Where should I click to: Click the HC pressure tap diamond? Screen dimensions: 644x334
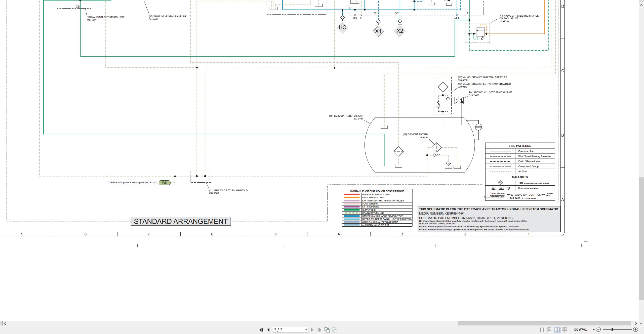tap(342, 27)
